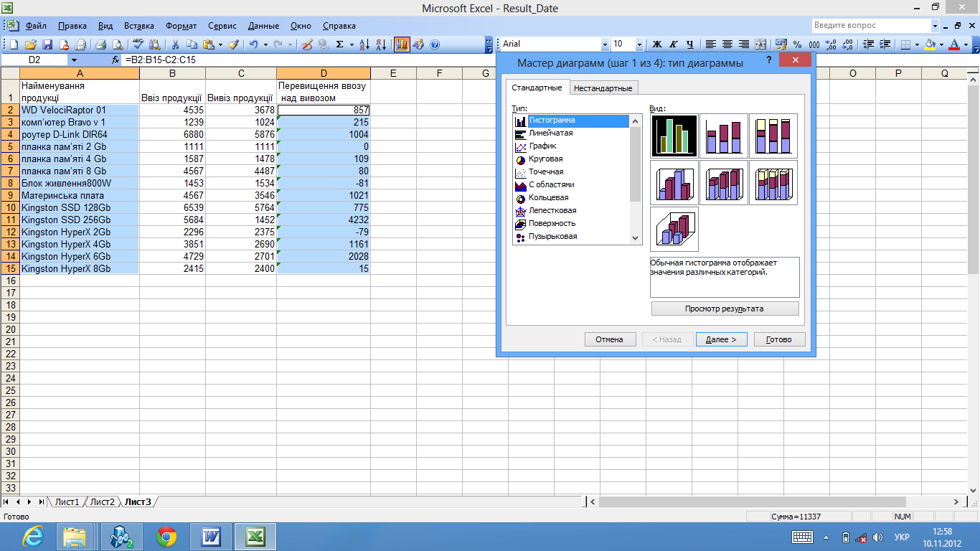Copy selection using toolbar copy icon
980x551 pixels.
tap(192, 44)
